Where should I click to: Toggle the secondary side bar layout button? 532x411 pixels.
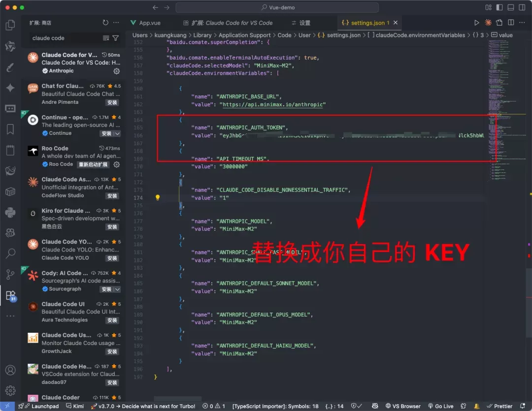[522, 7]
